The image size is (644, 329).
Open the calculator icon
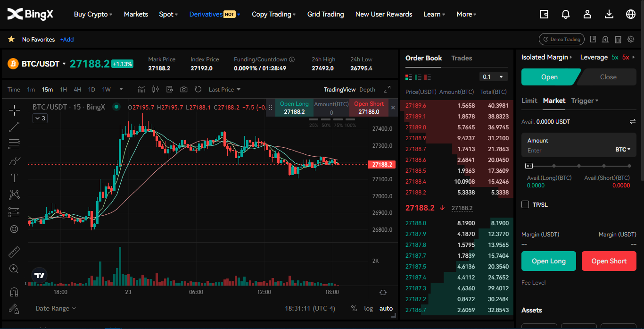618,39
